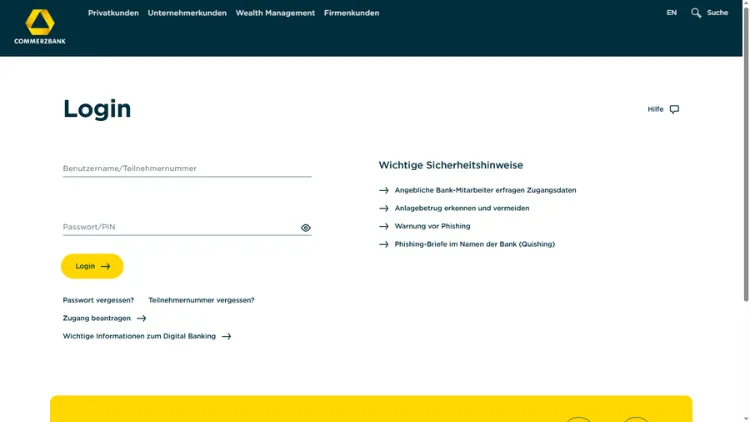Click the Login page heading
Viewport: 750px width, 422px height.
pyautogui.click(x=97, y=109)
